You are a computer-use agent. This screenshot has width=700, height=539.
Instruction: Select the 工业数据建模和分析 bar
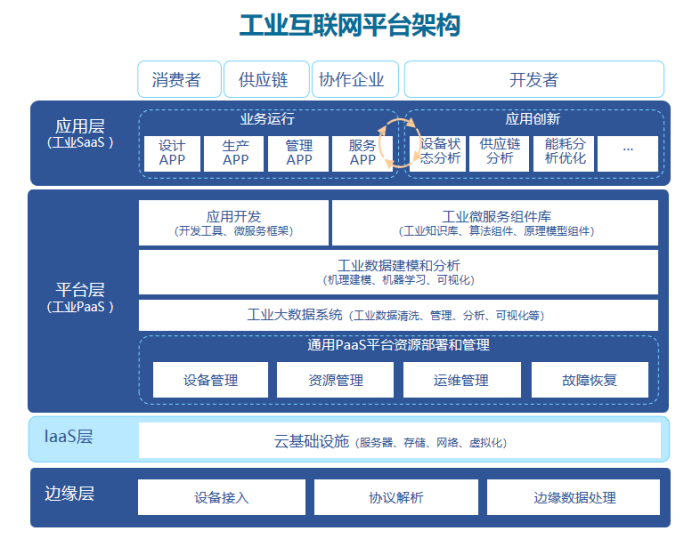pos(398,272)
